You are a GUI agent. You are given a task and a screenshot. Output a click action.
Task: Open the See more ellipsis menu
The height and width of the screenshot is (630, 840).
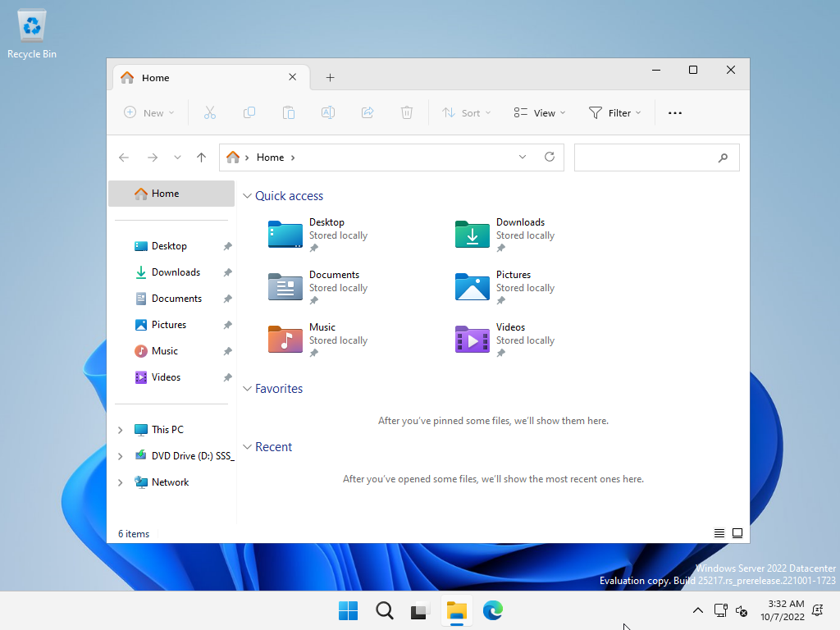point(675,113)
